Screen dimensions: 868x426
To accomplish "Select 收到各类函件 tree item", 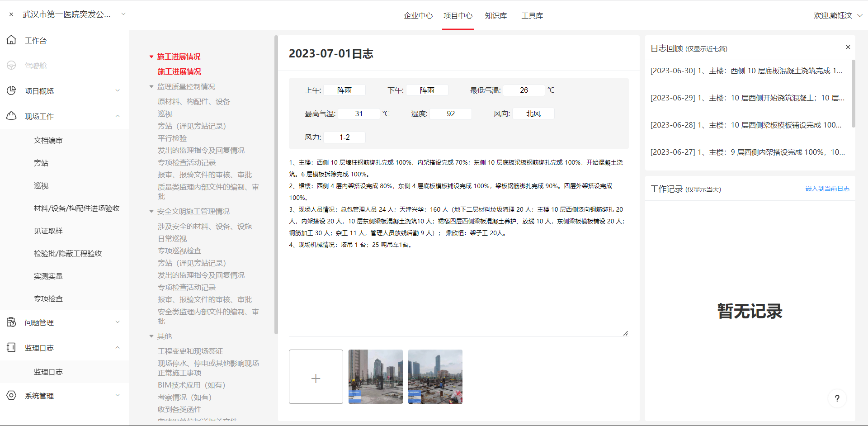I will click(x=179, y=409).
